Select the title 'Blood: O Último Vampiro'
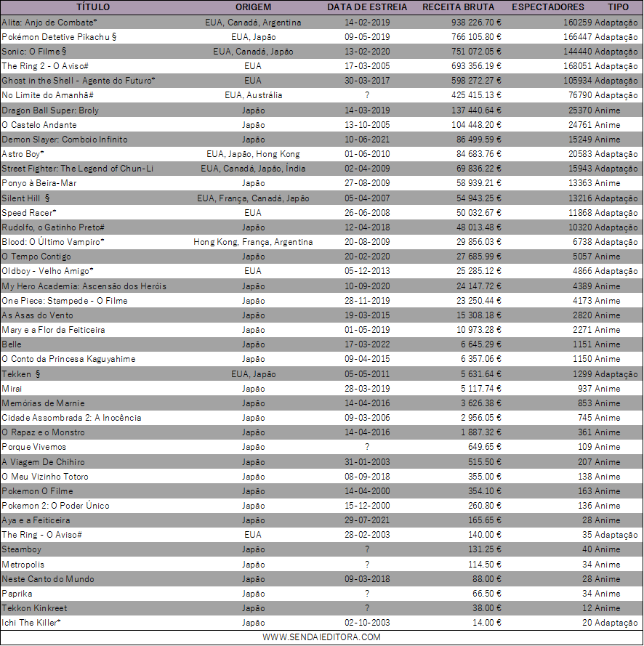This screenshot has height=646, width=644. (53, 242)
